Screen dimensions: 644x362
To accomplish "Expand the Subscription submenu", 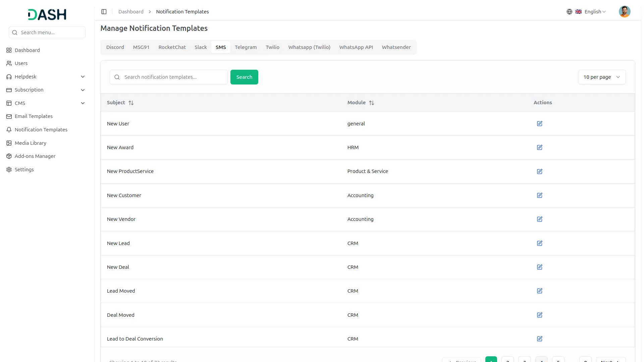I will click(83, 90).
